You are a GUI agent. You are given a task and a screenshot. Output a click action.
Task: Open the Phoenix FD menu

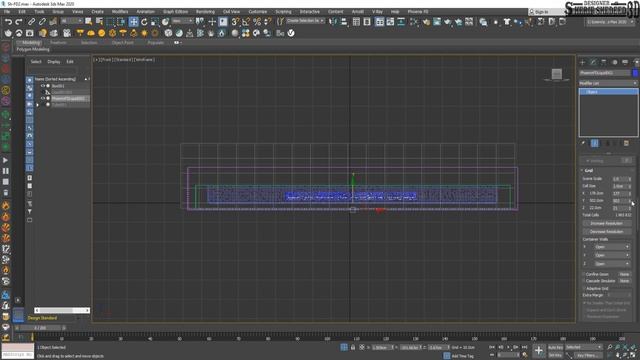[x=418, y=11]
